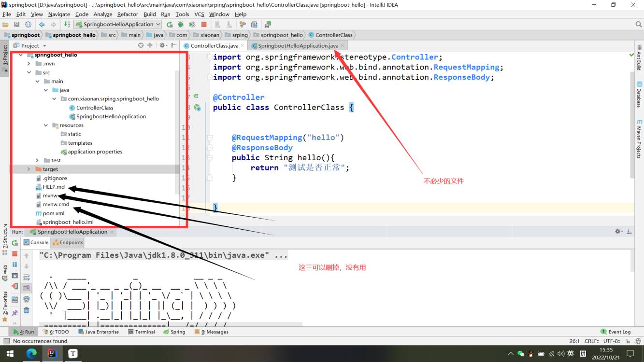Open the 6: TODO tool window

[x=56, y=332]
